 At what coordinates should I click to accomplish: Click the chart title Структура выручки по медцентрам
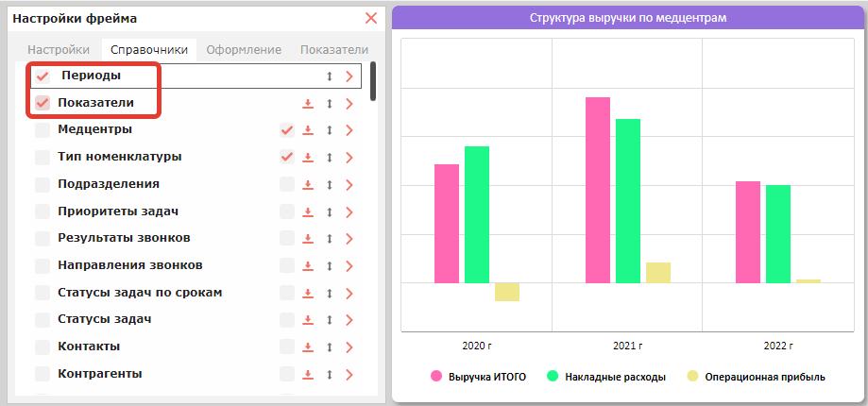(x=628, y=18)
